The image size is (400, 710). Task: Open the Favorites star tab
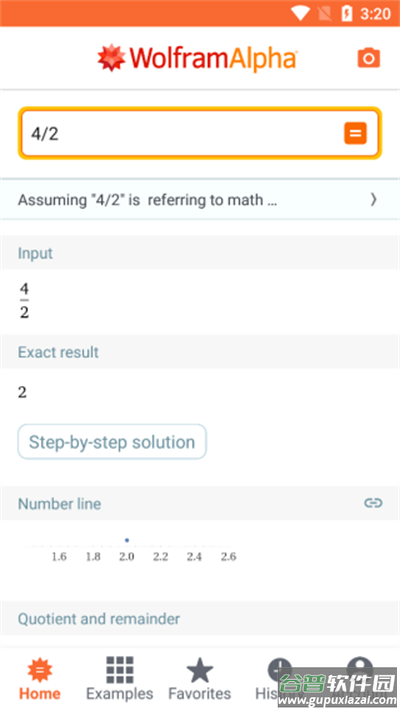pos(200,679)
